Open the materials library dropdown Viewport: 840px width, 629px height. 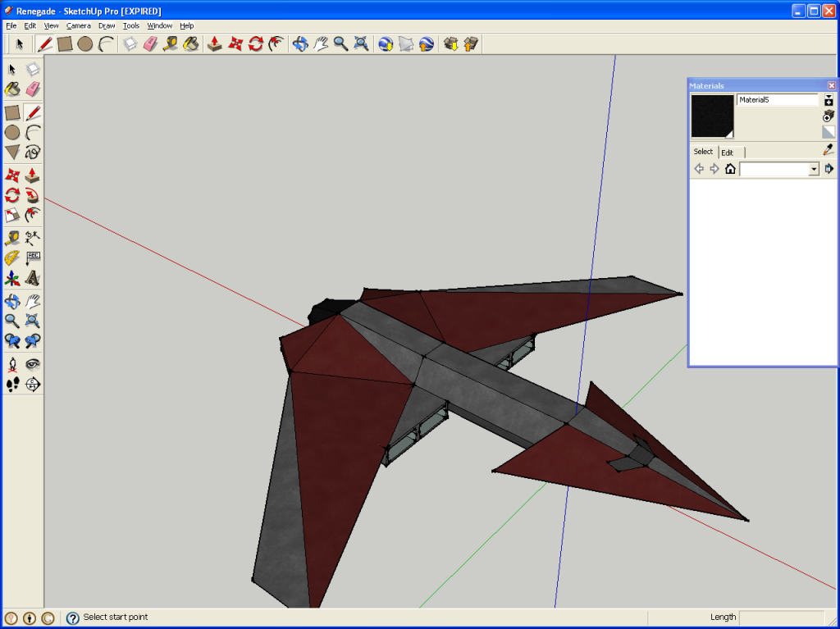(x=814, y=169)
